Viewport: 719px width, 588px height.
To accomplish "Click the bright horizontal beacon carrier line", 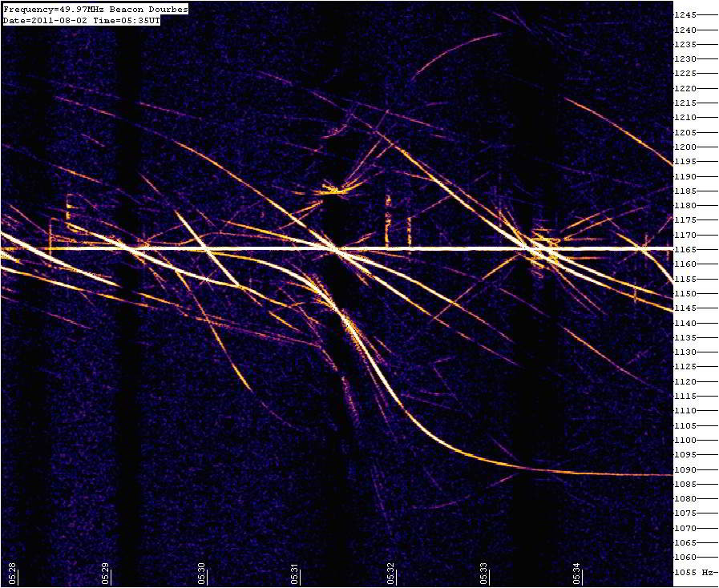I will tap(337, 249).
